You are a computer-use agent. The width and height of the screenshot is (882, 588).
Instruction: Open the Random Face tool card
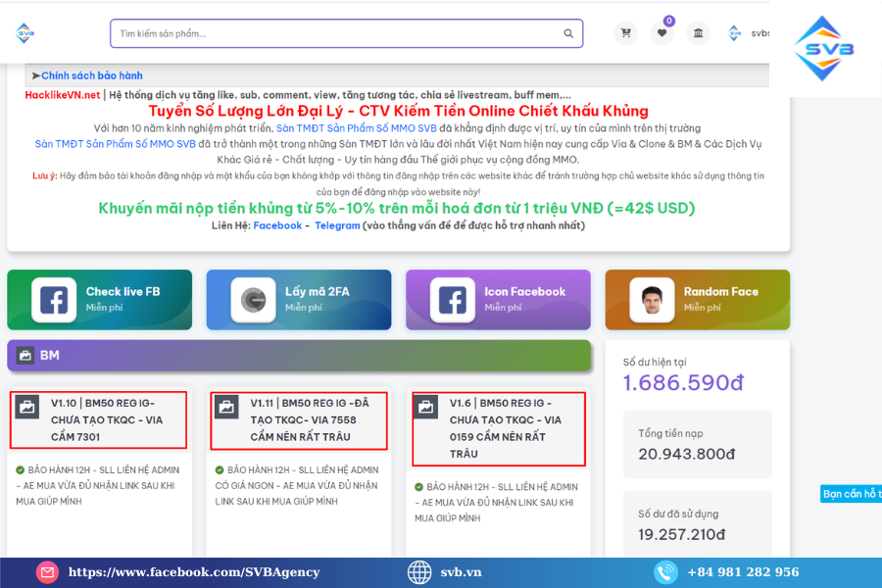point(698,300)
